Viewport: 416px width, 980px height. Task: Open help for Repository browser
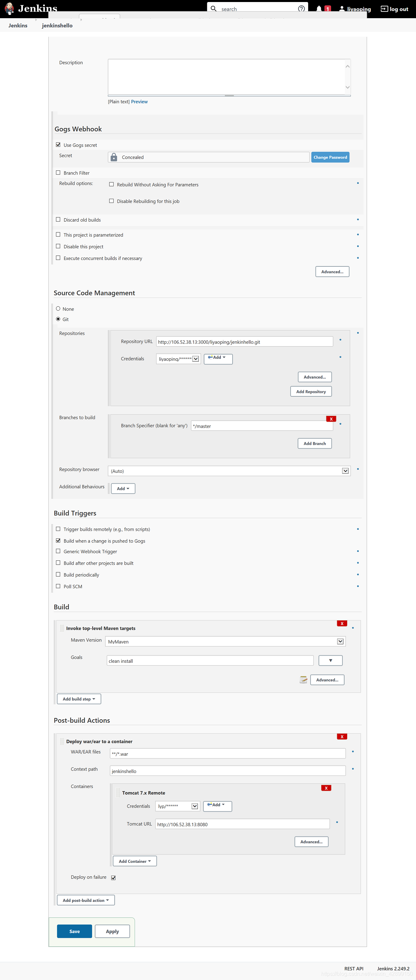pyautogui.click(x=358, y=469)
